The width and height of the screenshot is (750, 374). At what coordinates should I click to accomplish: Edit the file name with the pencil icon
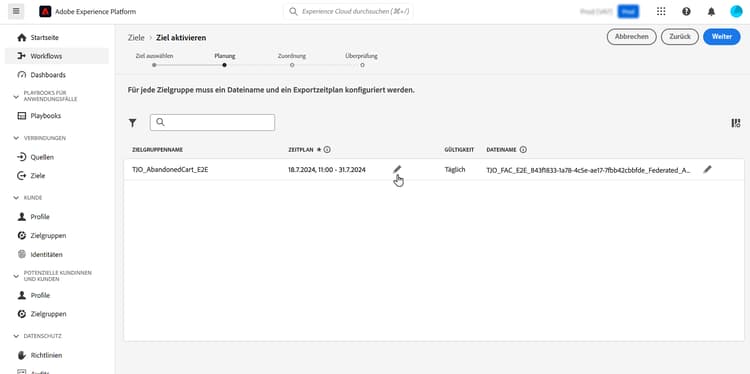pos(707,169)
